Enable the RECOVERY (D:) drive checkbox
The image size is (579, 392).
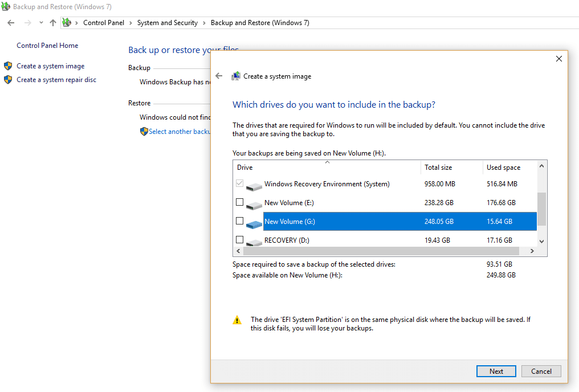(239, 240)
